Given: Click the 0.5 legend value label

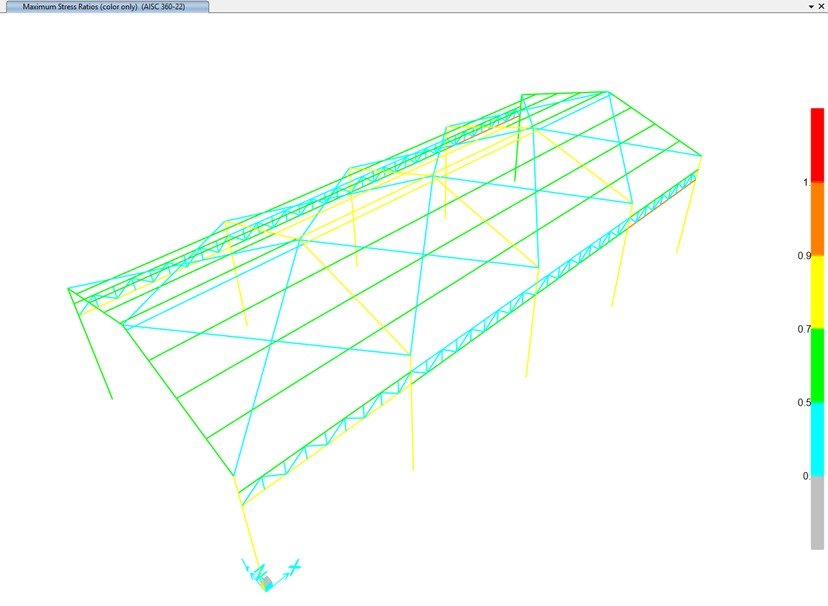Looking at the screenshot, I should 803,402.
